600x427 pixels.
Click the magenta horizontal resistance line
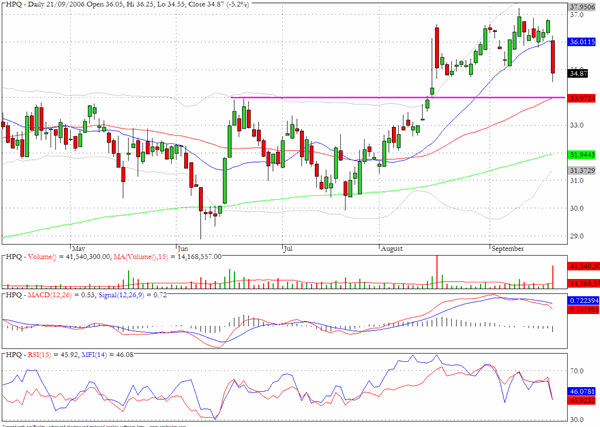pos(398,98)
